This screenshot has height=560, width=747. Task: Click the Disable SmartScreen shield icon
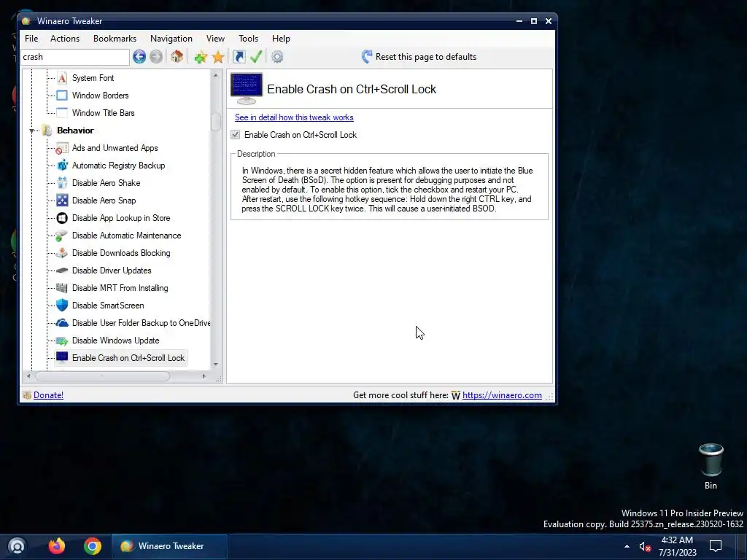[62, 306]
